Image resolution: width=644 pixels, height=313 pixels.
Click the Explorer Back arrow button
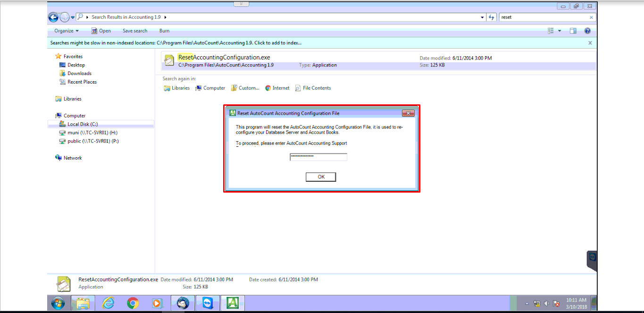[x=53, y=17]
